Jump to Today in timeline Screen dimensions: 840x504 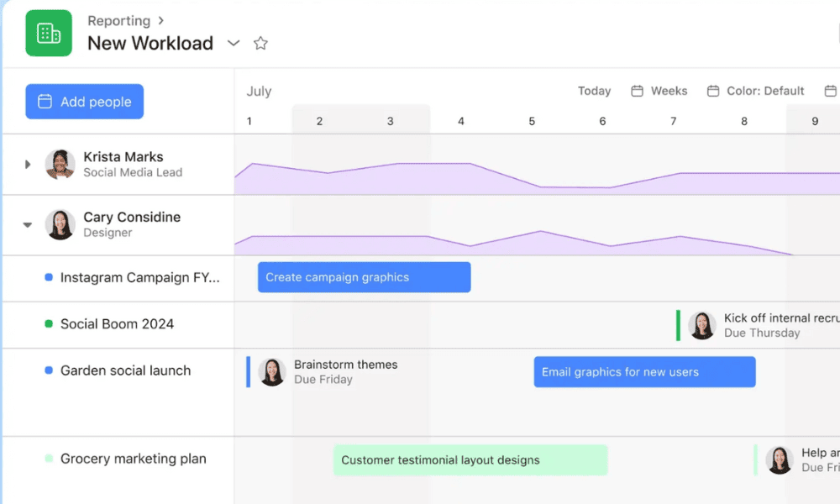[x=594, y=91]
